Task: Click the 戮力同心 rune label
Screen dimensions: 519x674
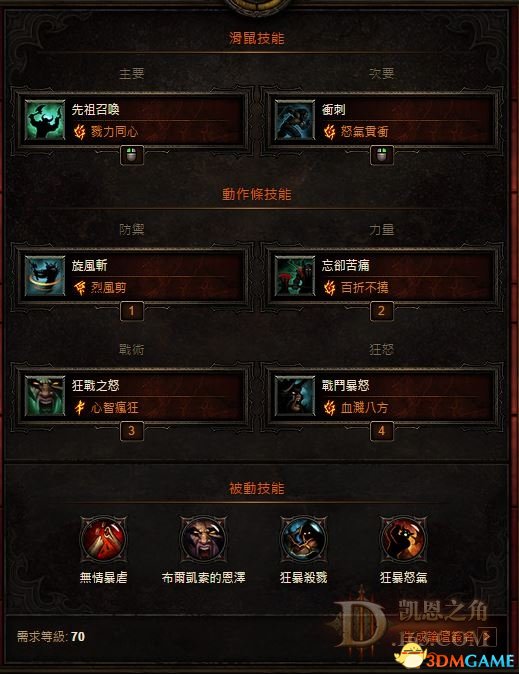Action: 114,132
